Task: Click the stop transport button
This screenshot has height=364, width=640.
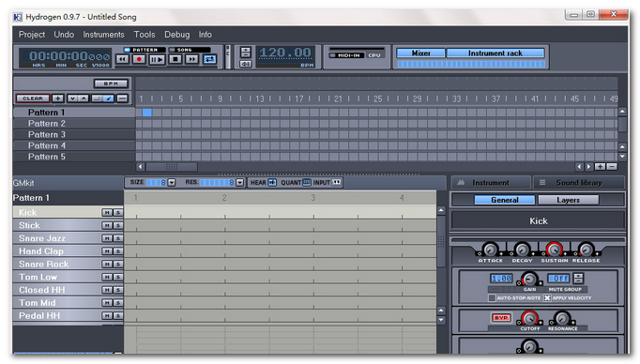Action: [x=175, y=59]
